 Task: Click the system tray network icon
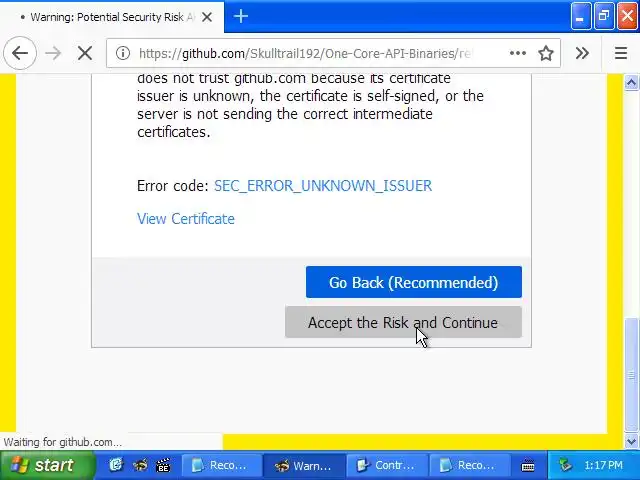coord(565,465)
